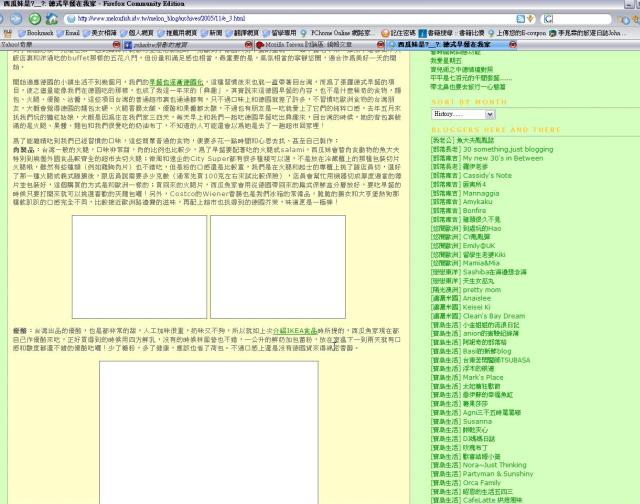The image size is (640, 504).
Task: Click the browser Back arrow button
Action: 9,19
